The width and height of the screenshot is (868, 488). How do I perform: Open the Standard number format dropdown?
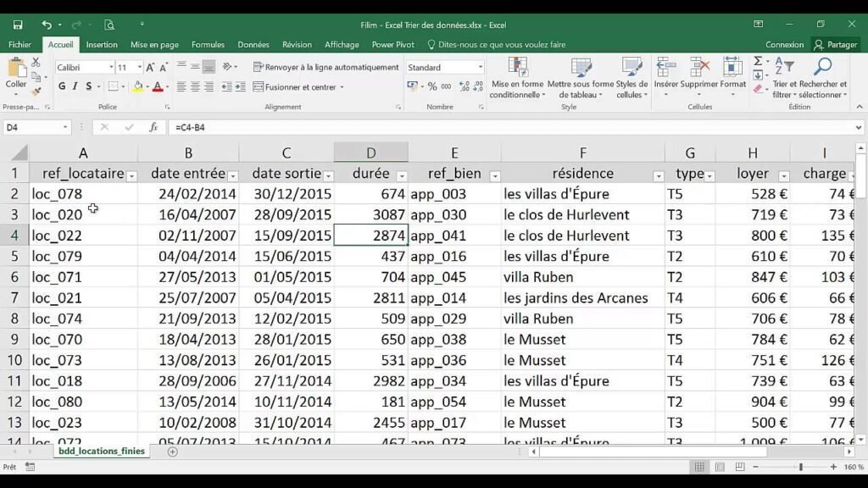pyautogui.click(x=445, y=66)
